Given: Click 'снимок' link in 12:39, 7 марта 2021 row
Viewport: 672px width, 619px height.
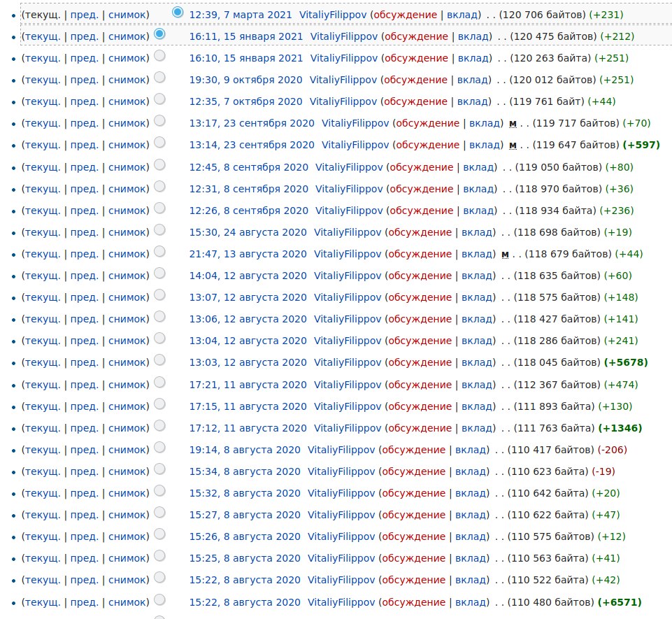Looking at the screenshot, I should (127, 15).
